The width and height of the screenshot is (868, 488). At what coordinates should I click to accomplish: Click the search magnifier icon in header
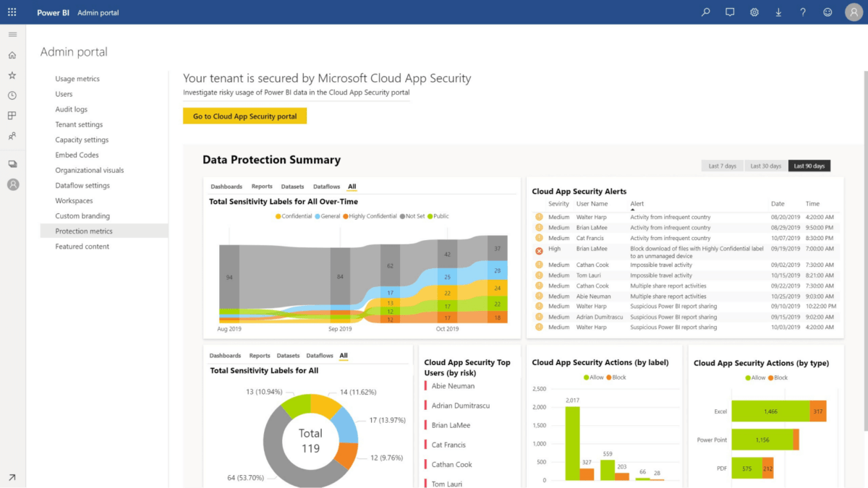pyautogui.click(x=706, y=12)
